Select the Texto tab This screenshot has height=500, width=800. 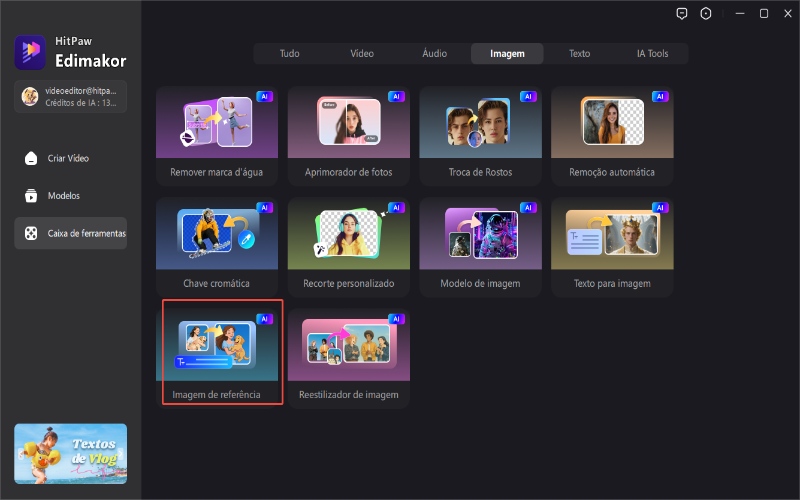579,53
